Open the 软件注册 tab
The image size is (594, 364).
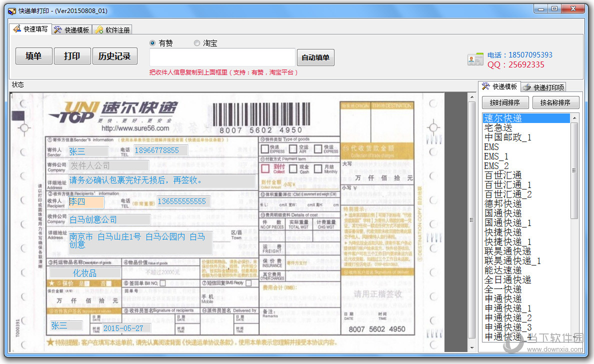[112, 30]
